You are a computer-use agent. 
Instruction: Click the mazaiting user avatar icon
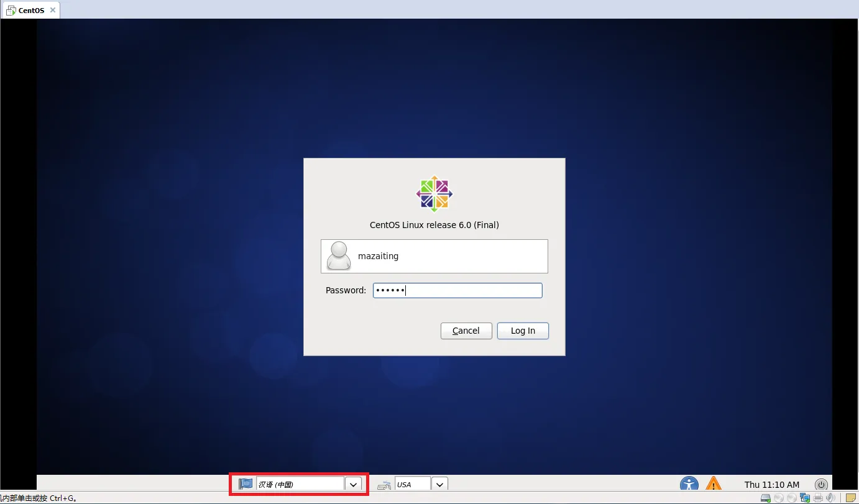pyautogui.click(x=339, y=256)
